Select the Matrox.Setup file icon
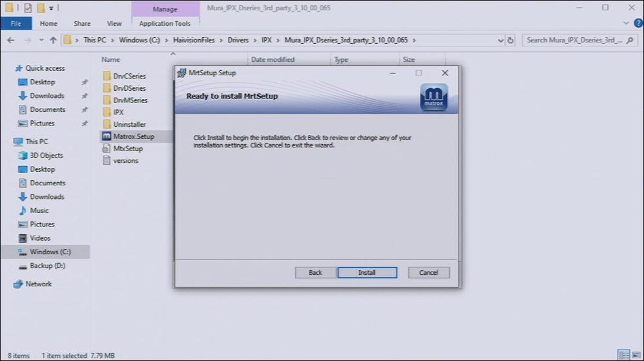644x361 pixels. (x=107, y=136)
